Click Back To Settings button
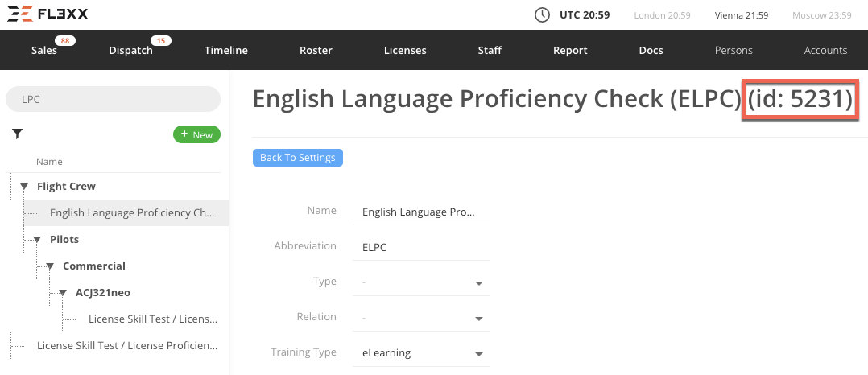 point(298,158)
